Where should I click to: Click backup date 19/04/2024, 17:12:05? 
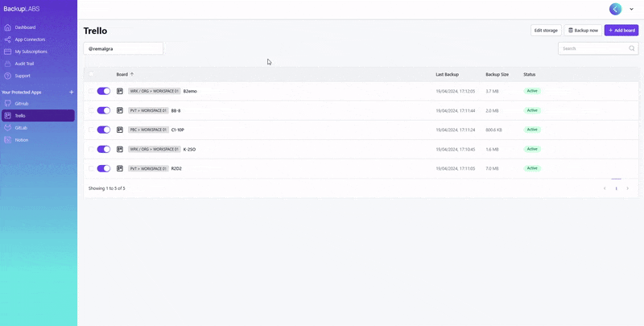455,91
